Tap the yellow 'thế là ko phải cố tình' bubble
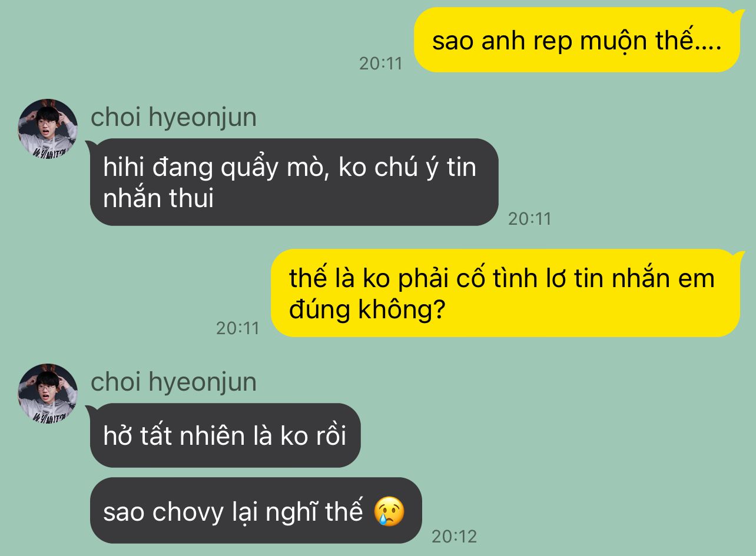The image size is (756, 556). (505, 293)
